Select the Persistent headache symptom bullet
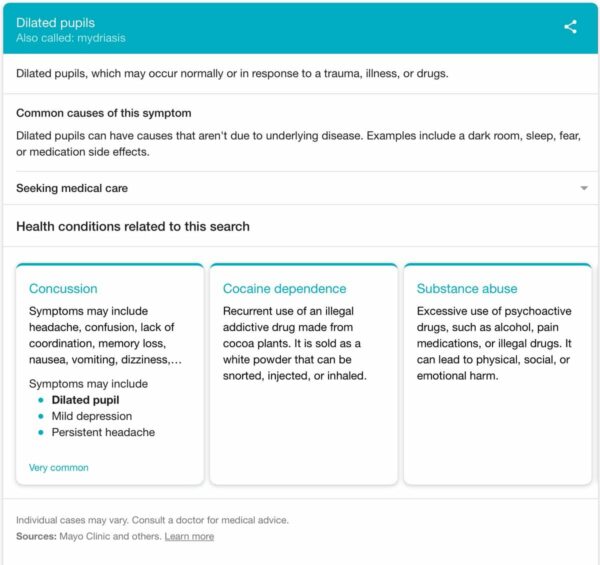 tap(103, 432)
